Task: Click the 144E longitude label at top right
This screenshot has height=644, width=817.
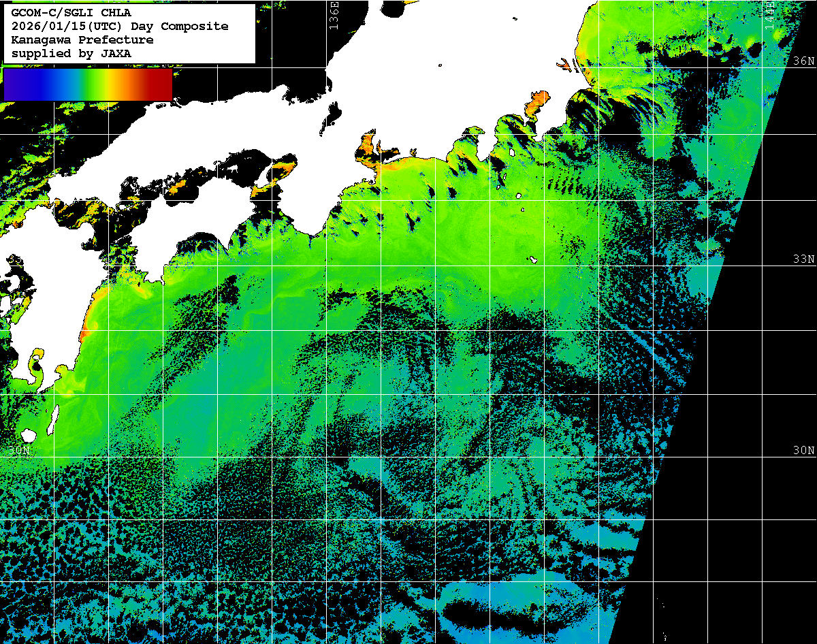Action: pyautogui.click(x=769, y=14)
